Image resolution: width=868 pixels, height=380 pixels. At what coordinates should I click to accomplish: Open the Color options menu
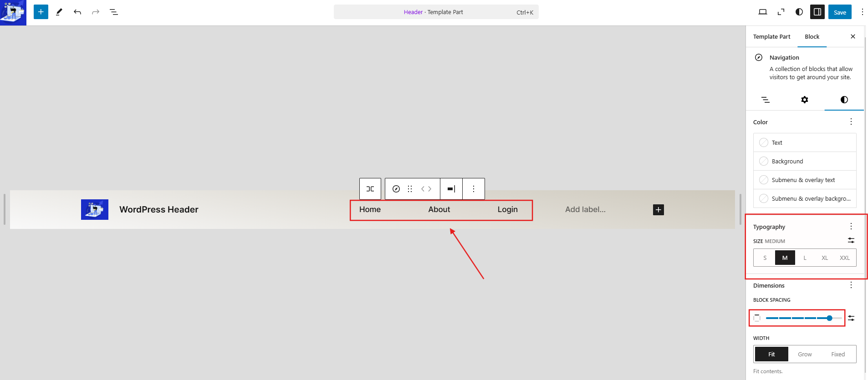click(x=851, y=122)
